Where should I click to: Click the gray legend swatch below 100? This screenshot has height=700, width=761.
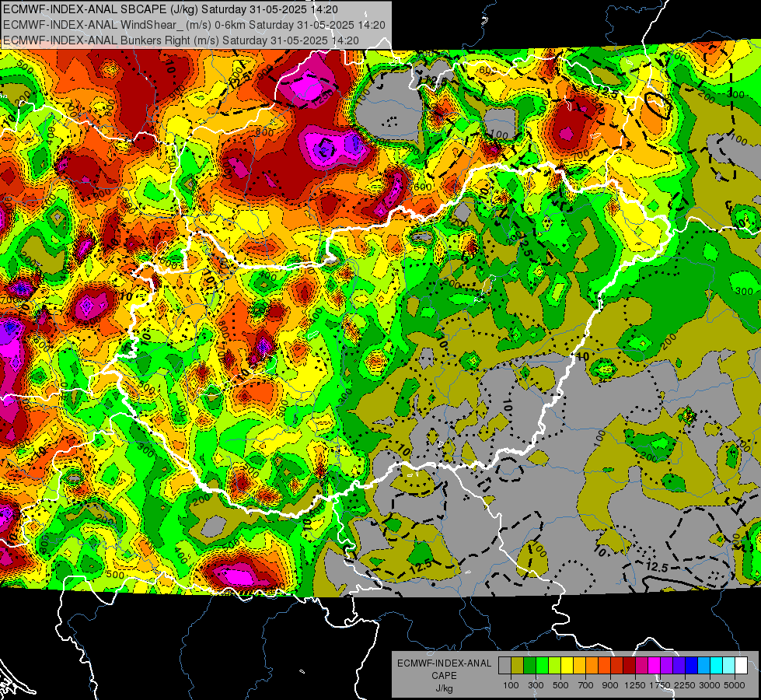pos(504,665)
